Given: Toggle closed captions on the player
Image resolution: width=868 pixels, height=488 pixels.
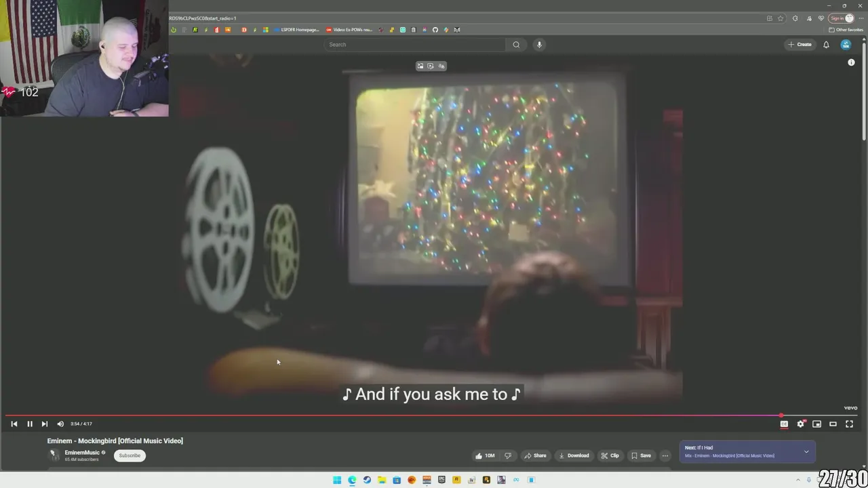Looking at the screenshot, I should pos(784,424).
